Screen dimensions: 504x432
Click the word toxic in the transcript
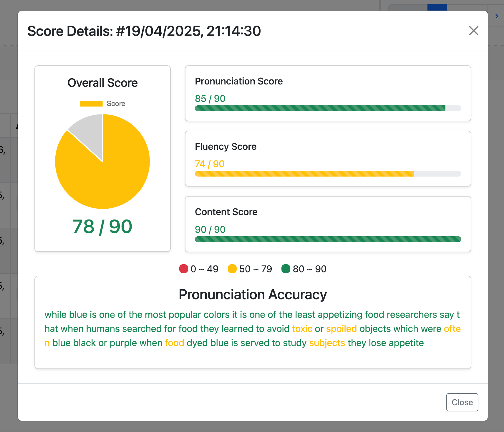[302, 329]
